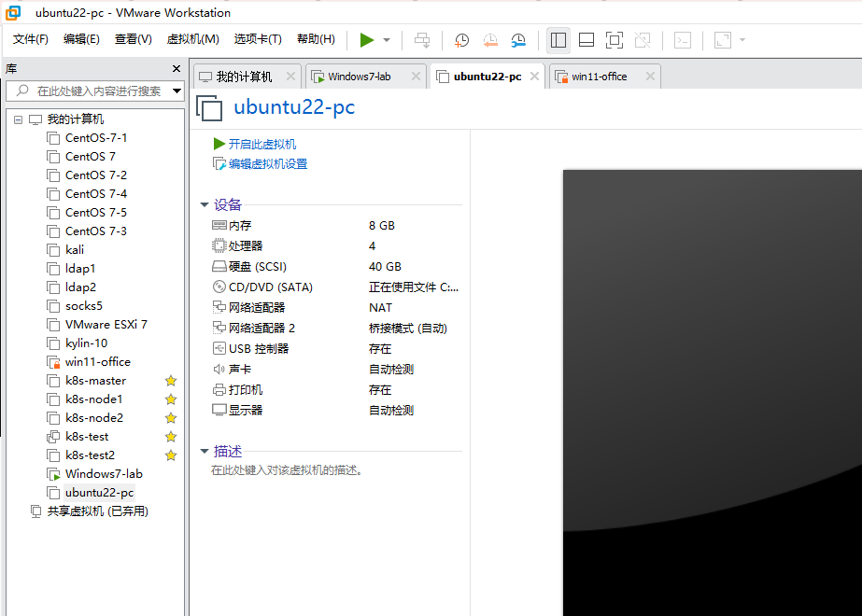
Task: Select Windows7-lab in the library tree
Action: click(x=104, y=474)
